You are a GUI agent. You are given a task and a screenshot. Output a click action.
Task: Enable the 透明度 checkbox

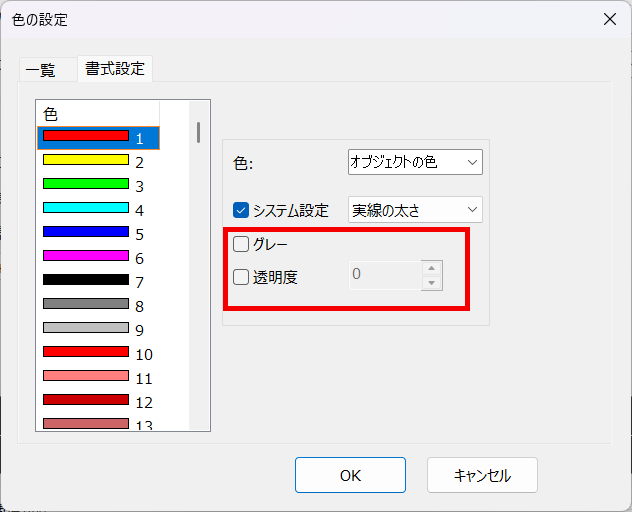click(x=241, y=277)
